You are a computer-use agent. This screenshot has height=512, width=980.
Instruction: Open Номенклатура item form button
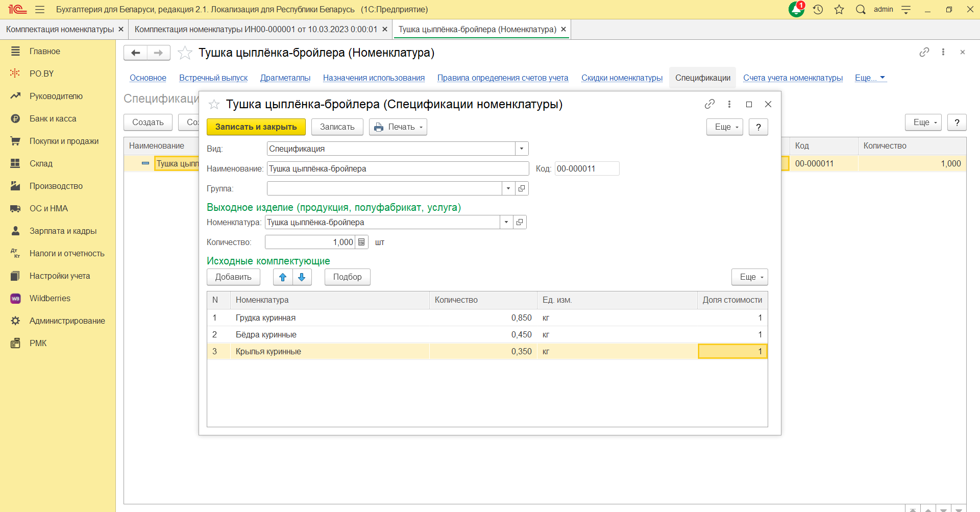coord(520,223)
